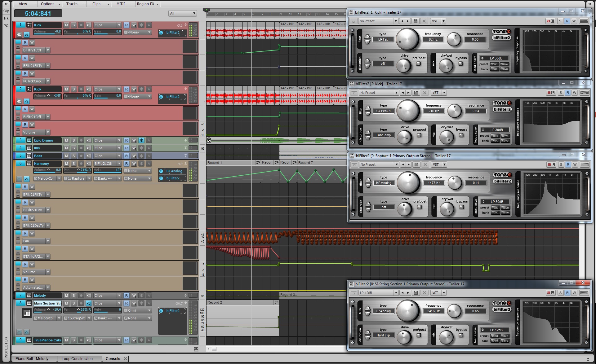The height and width of the screenshot is (364, 596).
Task: Click automation lane toggle on first Kick track
Action: point(19,35)
